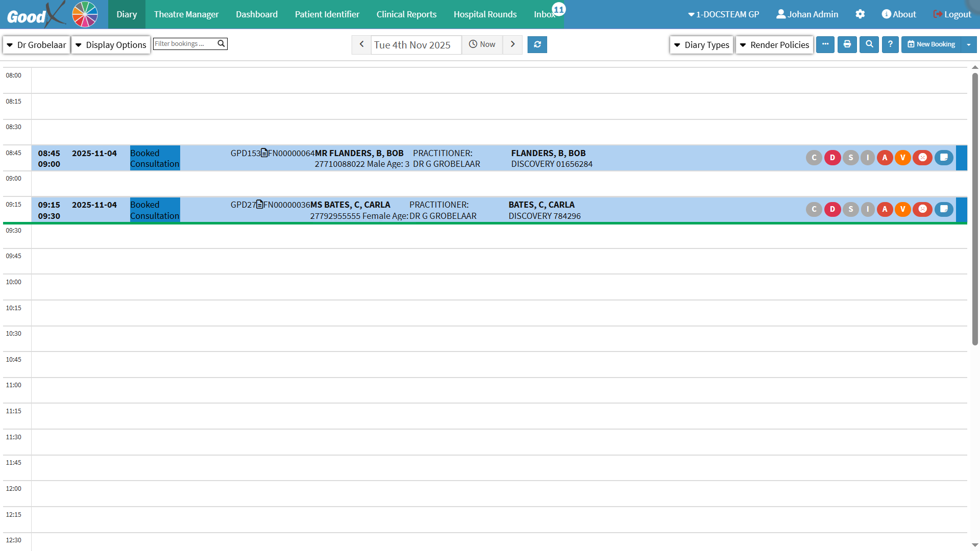
Task: Open the Diary Types dropdown
Action: coord(701,45)
